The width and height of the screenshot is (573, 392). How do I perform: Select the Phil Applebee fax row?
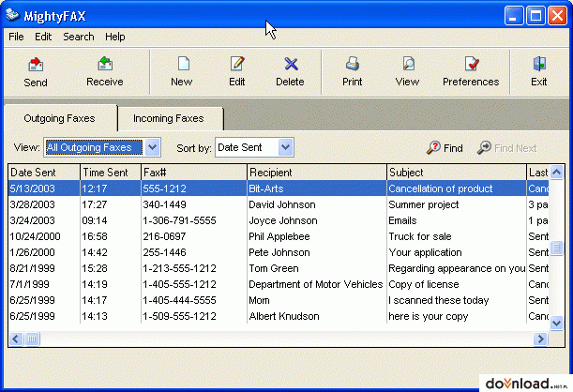pos(279,236)
